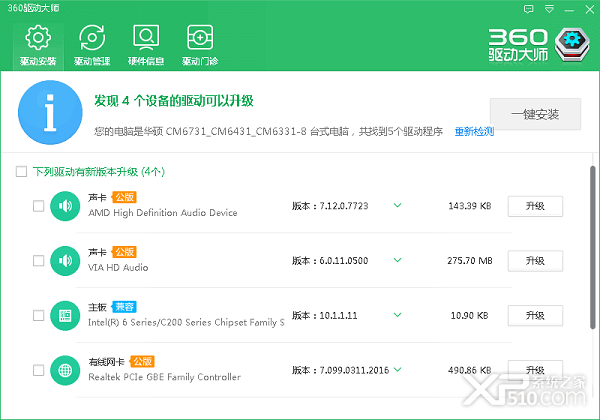Viewport: 600px width, 420px height.
Task: Open the 驱动安装 gear icon tab
Action: tap(38, 46)
